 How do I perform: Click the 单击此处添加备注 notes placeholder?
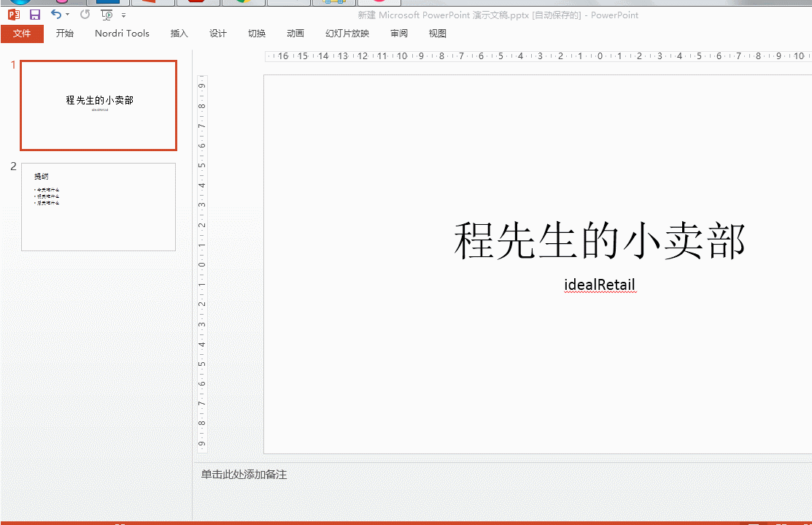click(x=244, y=475)
